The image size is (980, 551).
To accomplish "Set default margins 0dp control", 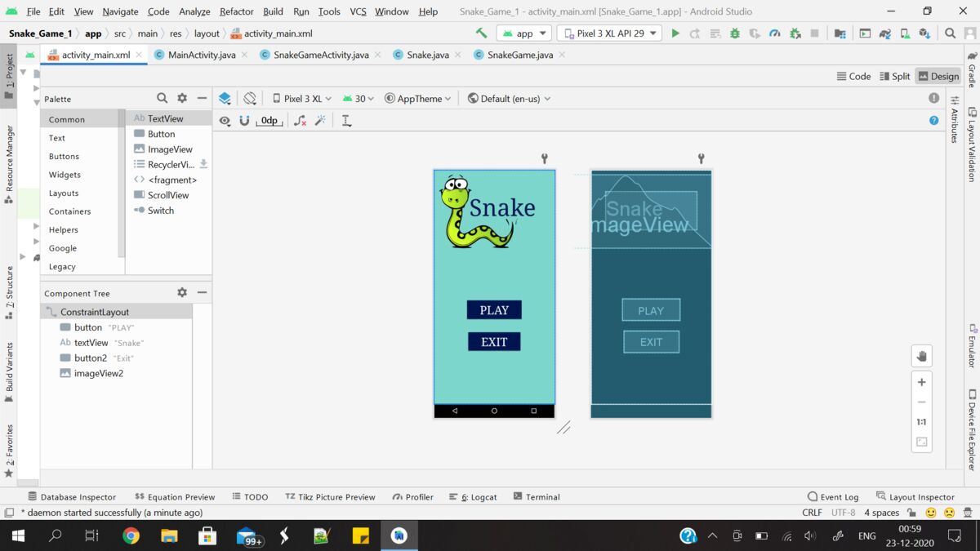I will 269,120.
